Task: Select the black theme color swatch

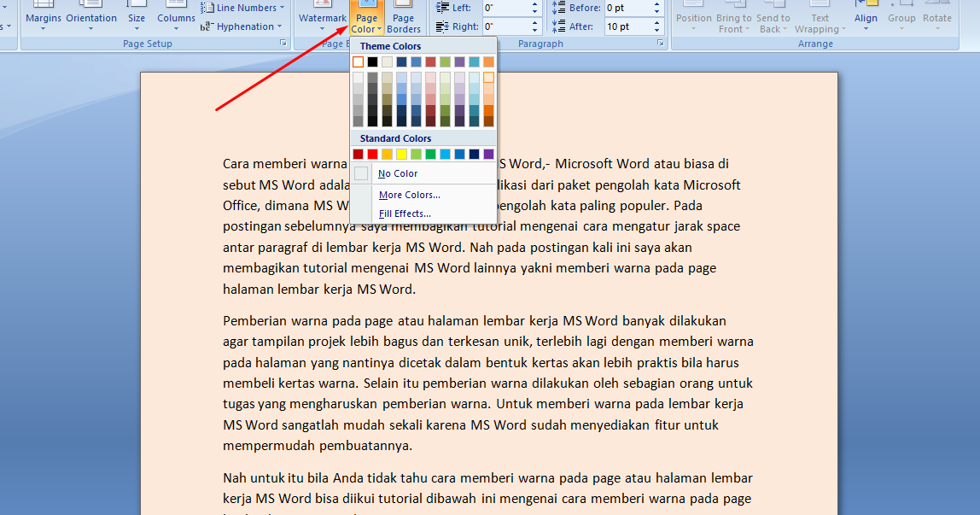Action: pyautogui.click(x=372, y=61)
